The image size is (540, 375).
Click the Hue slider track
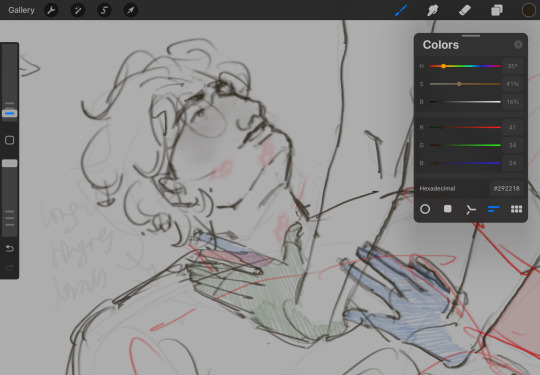point(465,66)
